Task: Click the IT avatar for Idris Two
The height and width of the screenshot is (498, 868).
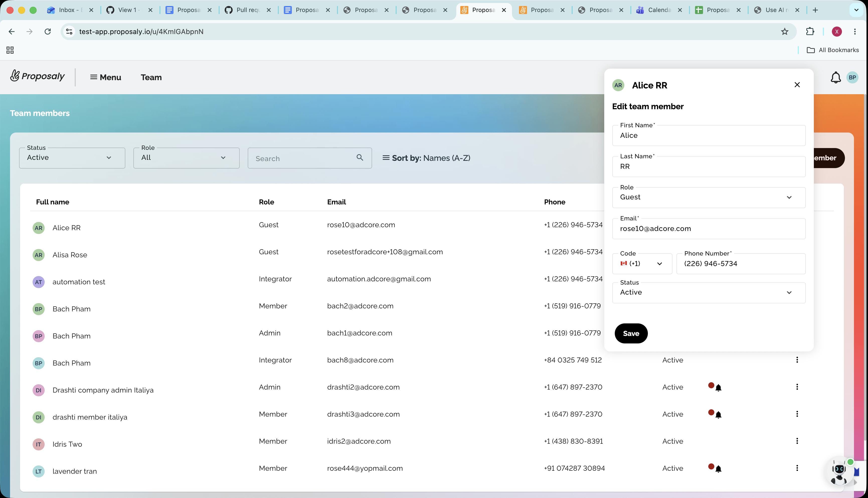Action: 39,444
